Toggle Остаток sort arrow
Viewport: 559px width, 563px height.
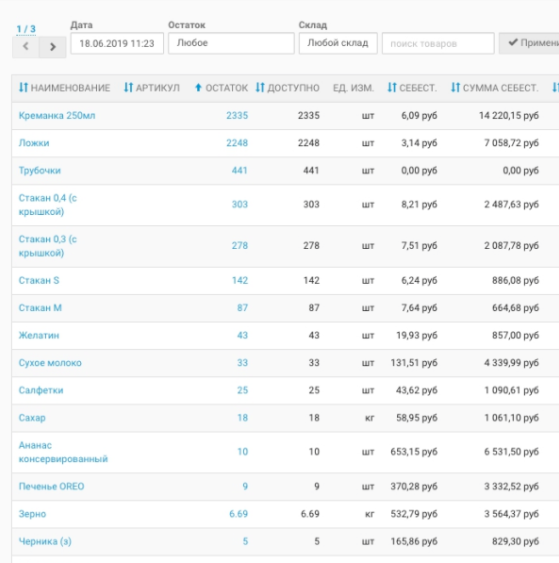tap(198, 87)
